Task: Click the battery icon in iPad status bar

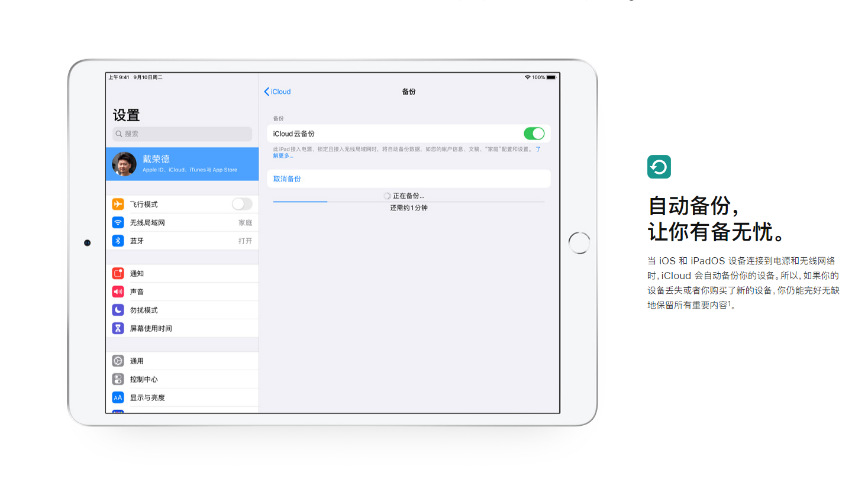Action: pos(551,77)
